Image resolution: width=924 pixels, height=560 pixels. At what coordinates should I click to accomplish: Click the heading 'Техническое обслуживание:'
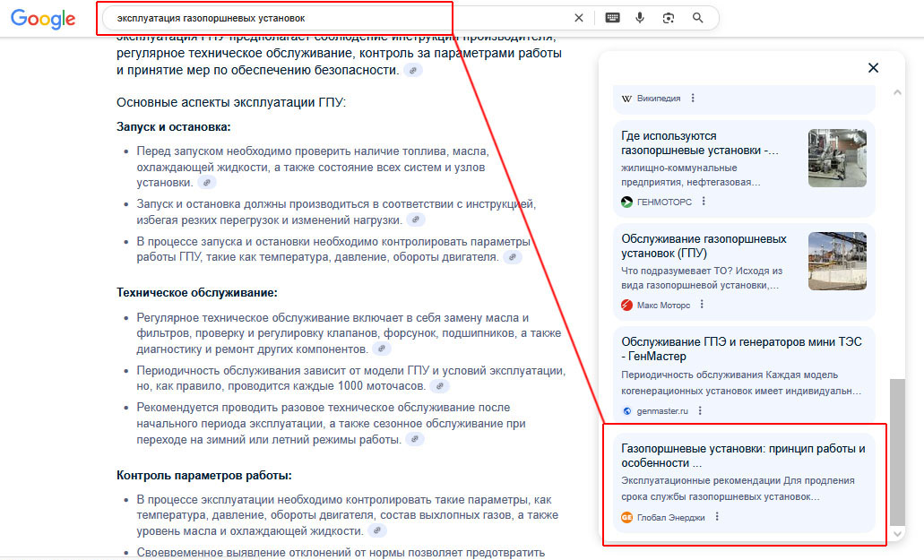point(197,293)
